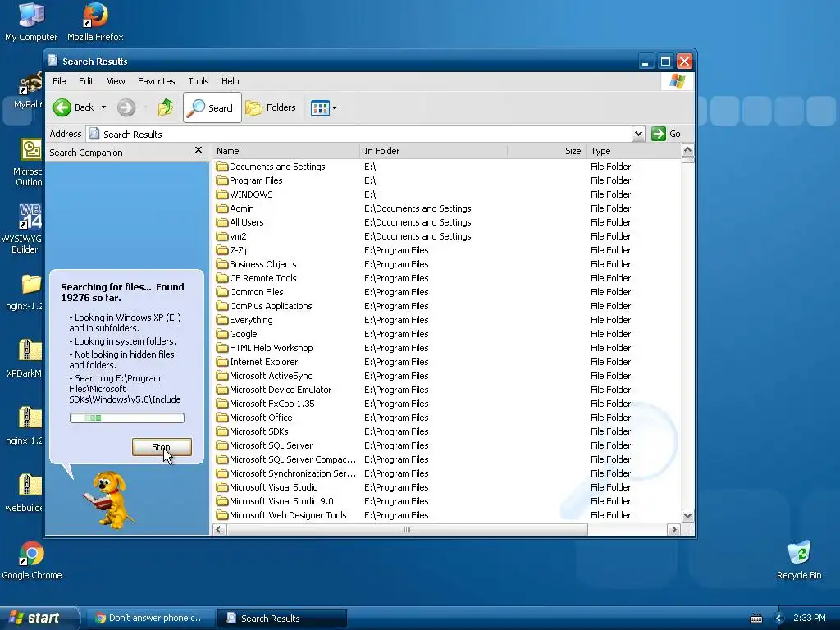Select CE Remote Tools row
Screen dimensions: 840x630
447,278
